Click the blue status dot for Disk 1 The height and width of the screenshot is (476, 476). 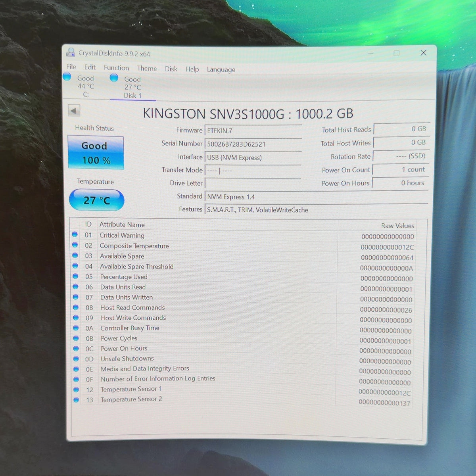[x=114, y=77]
